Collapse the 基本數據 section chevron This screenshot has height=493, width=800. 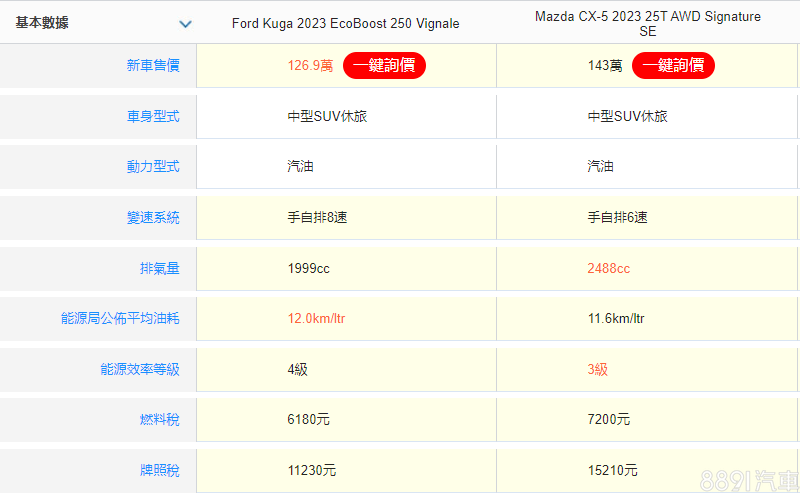(x=185, y=24)
